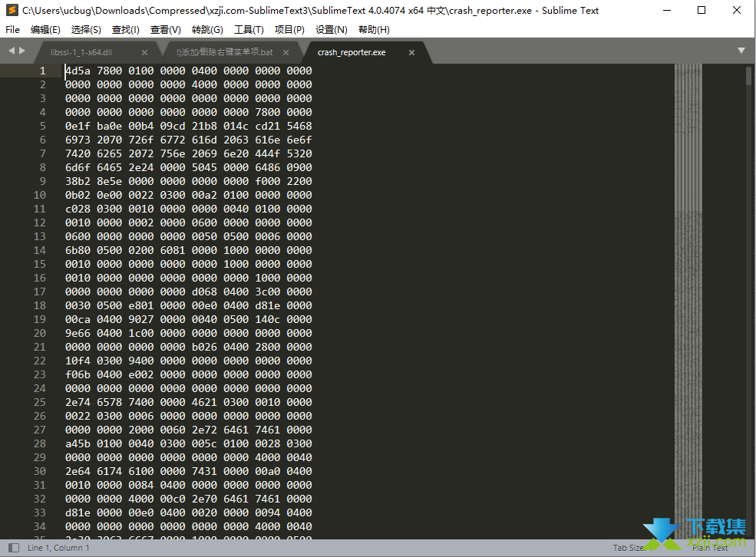
Task: Close the libssl-1_1-x64.dll tab
Action: coord(144,52)
